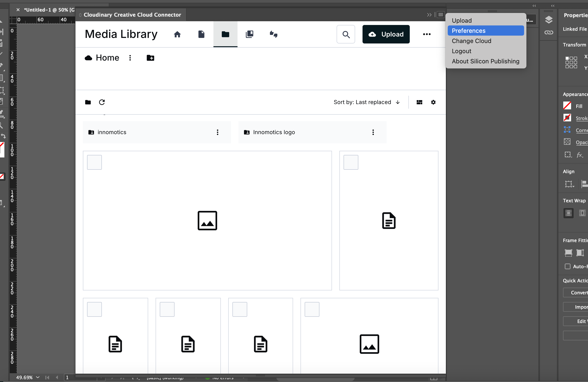Screen dimensions: 588x382
Task: Click the Home breadcrumb label
Action: coord(107,58)
